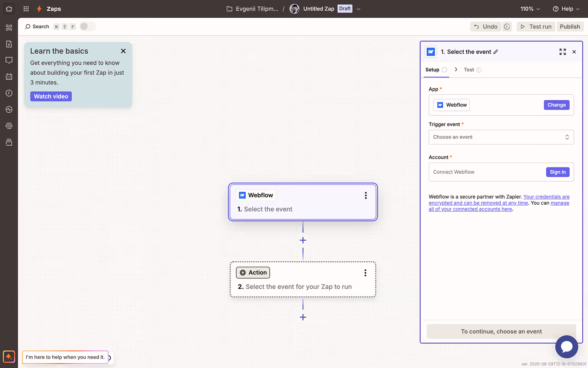Open the Zapier app launcher grid icon
This screenshot has width=588, height=368.
(26, 8)
